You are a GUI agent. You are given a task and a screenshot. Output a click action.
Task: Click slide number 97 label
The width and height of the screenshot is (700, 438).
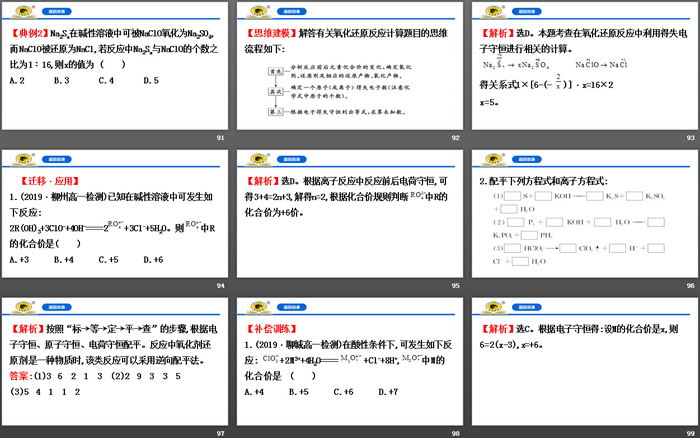tap(221, 434)
